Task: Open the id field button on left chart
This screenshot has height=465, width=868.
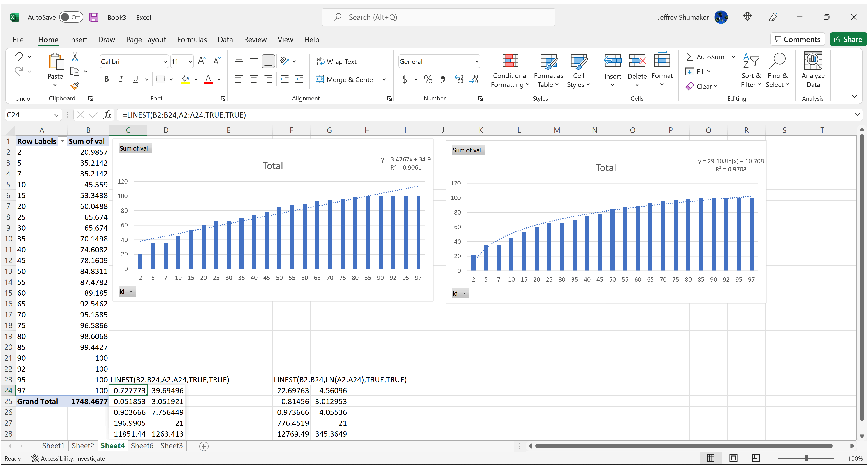Action: (127, 292)
